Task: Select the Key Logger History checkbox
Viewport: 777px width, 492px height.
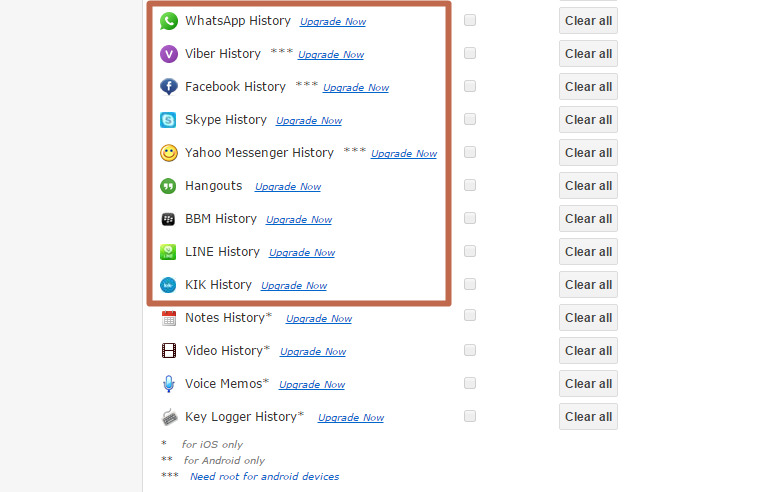Action: coord(470,416)
